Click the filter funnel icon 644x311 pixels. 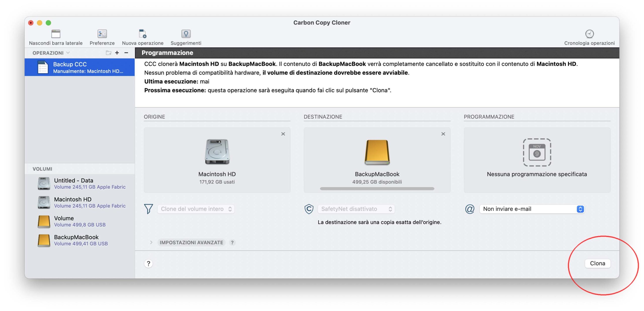pos(148,209)
